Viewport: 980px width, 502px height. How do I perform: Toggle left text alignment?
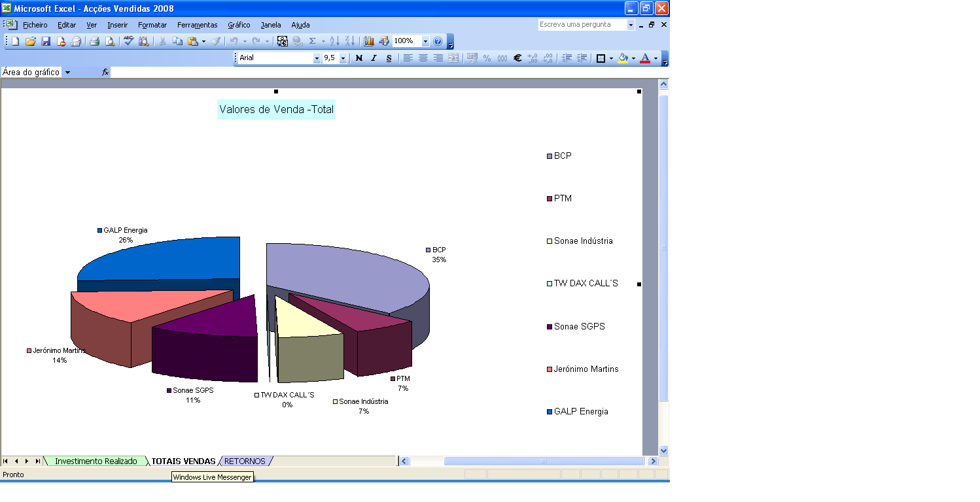[408, 58]
